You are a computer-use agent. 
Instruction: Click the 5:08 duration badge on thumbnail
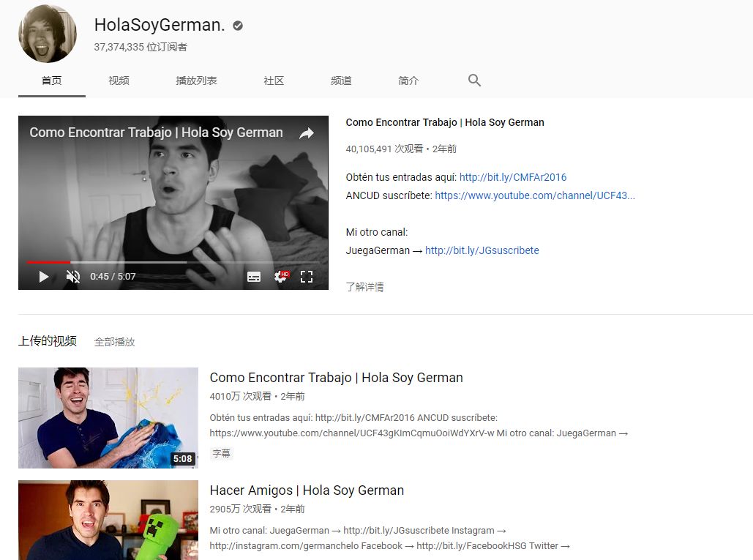[x=182, y=459]
